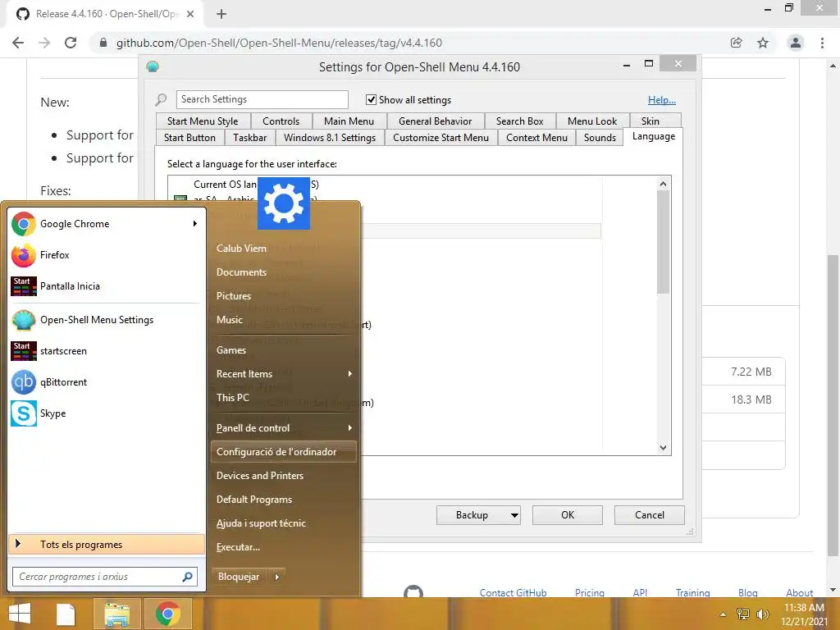840x630 pixels.
Task: Click the taskbar clock and date
Action: pos(804,614)
